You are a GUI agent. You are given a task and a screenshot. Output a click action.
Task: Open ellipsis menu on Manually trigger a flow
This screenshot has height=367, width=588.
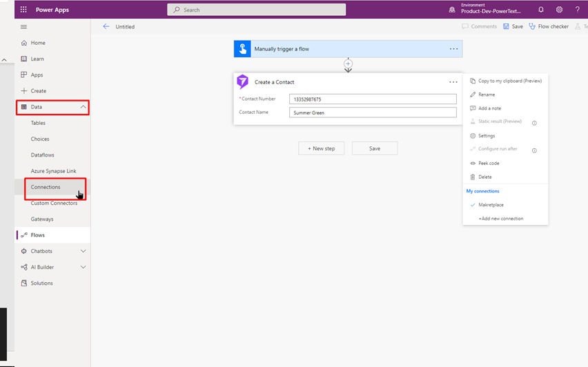click(x=453, y=49)
